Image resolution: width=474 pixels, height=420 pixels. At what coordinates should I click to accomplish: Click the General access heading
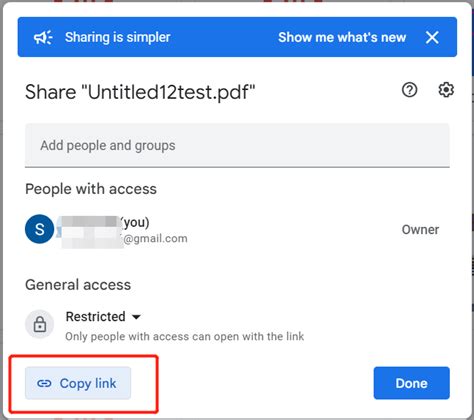(x=78, y=285)
